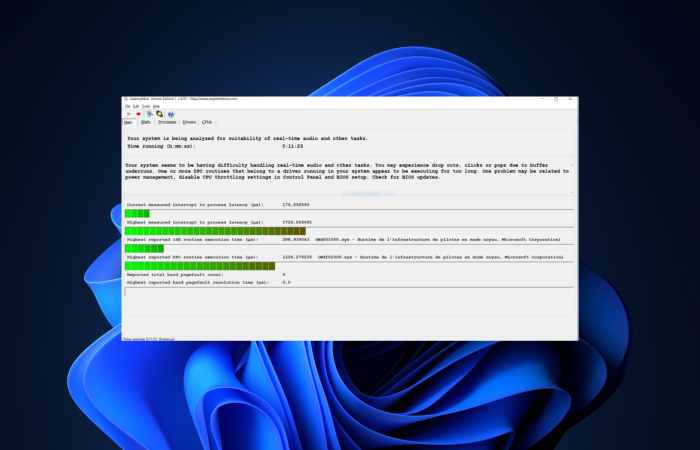Screen dimensions: 700x450
Task: Click the time running value 0:11:23
Action: point(292,146)
